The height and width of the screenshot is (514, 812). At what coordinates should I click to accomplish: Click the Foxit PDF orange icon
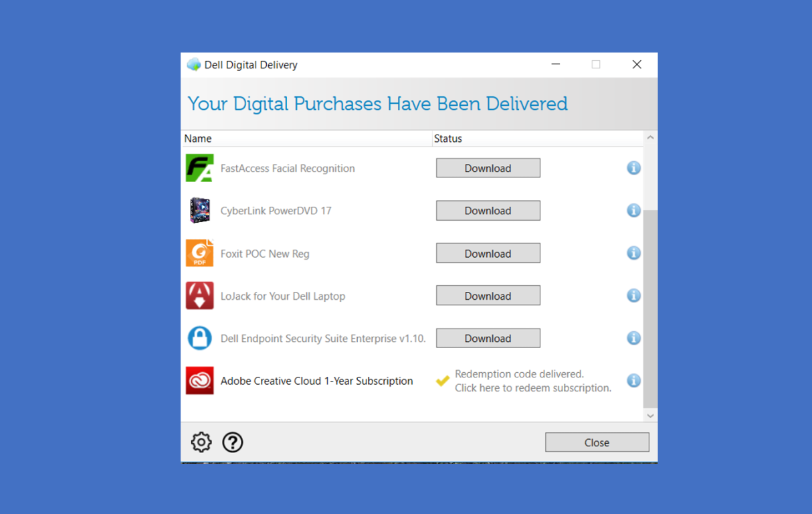point(199,253)
